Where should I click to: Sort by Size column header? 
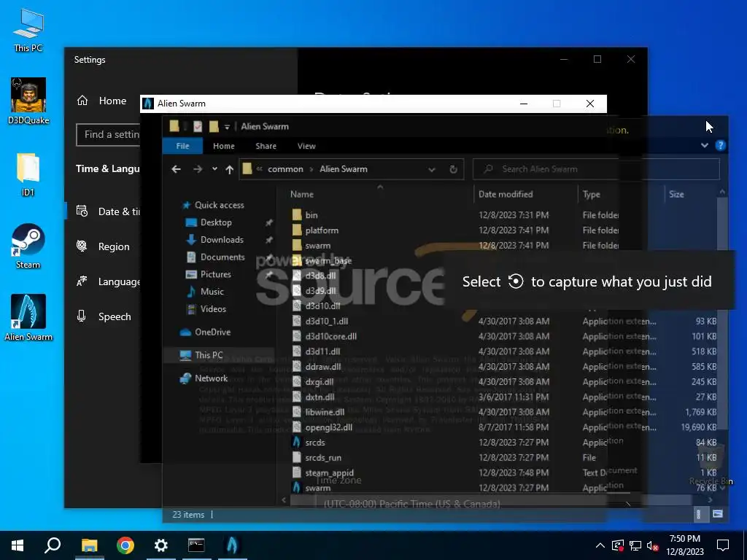[676, 194]
